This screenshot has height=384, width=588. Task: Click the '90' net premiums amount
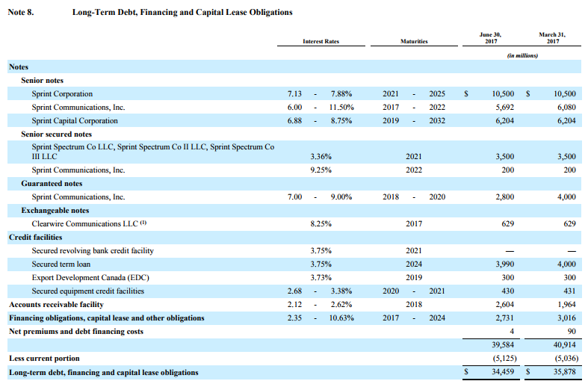pyautogui.click(x=572, y=332)
